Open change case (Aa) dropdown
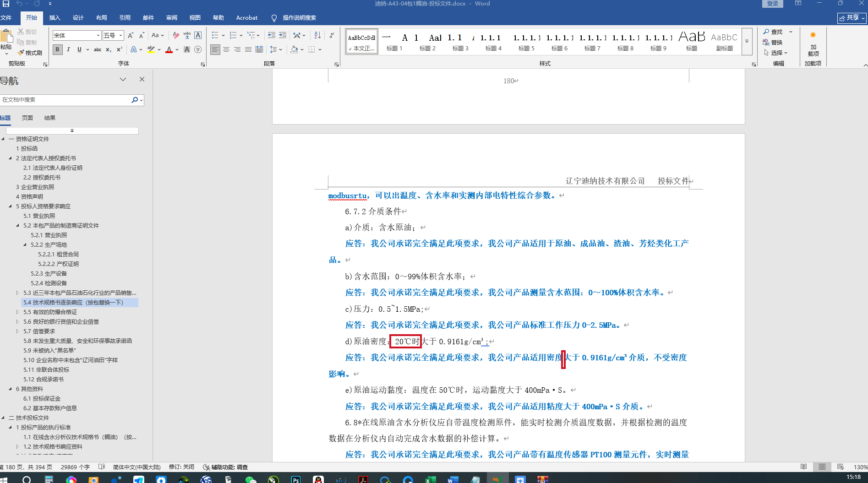Screen dimensions: 868x483 (158, 35)
